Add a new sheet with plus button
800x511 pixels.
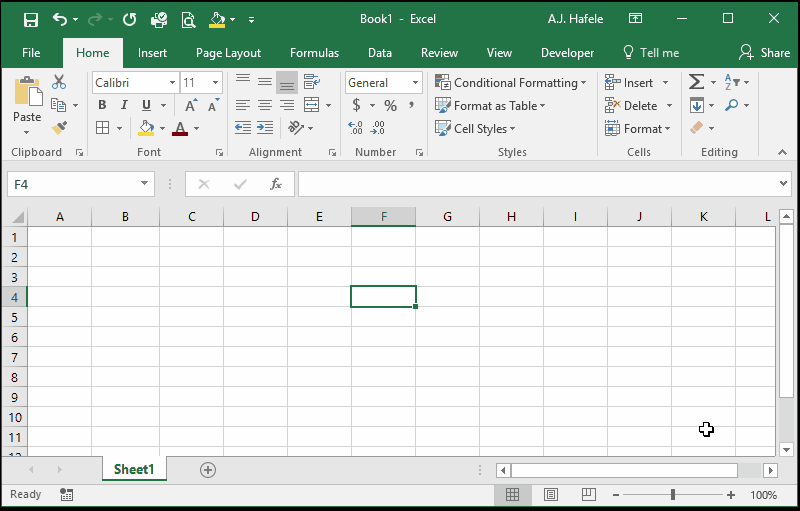[x=208, y=470]
